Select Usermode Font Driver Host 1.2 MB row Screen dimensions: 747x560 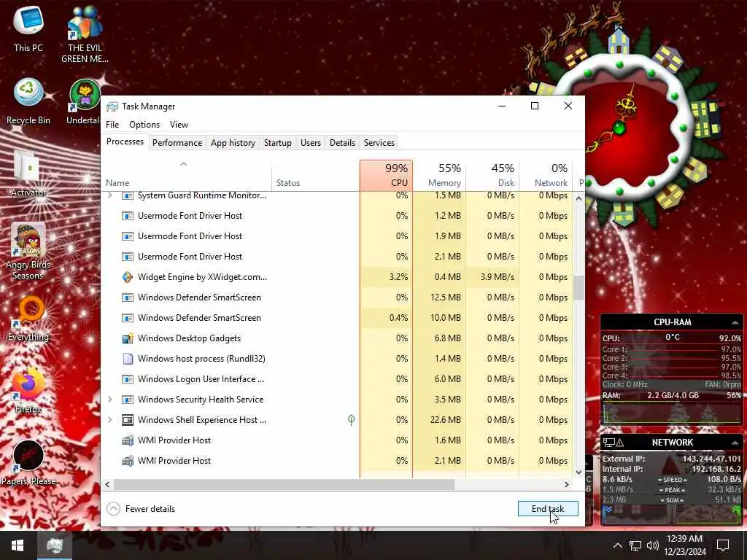coord(337,216)
